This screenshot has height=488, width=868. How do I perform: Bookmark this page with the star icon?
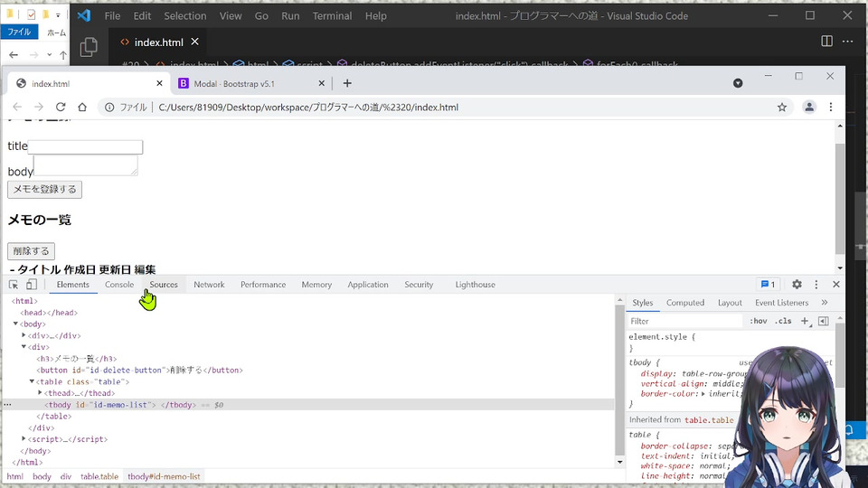click(x=782, y=107)
